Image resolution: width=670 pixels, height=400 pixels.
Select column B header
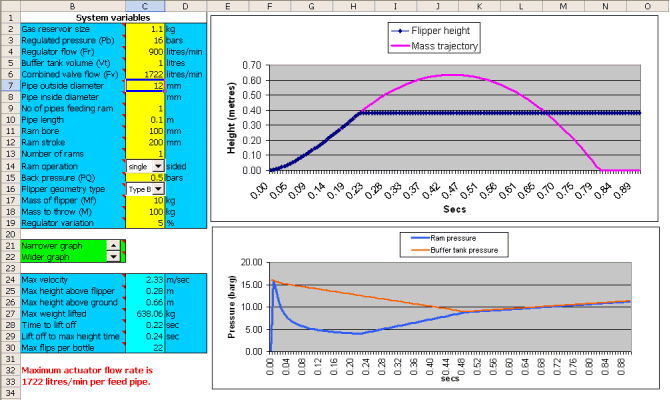point(73,6)
